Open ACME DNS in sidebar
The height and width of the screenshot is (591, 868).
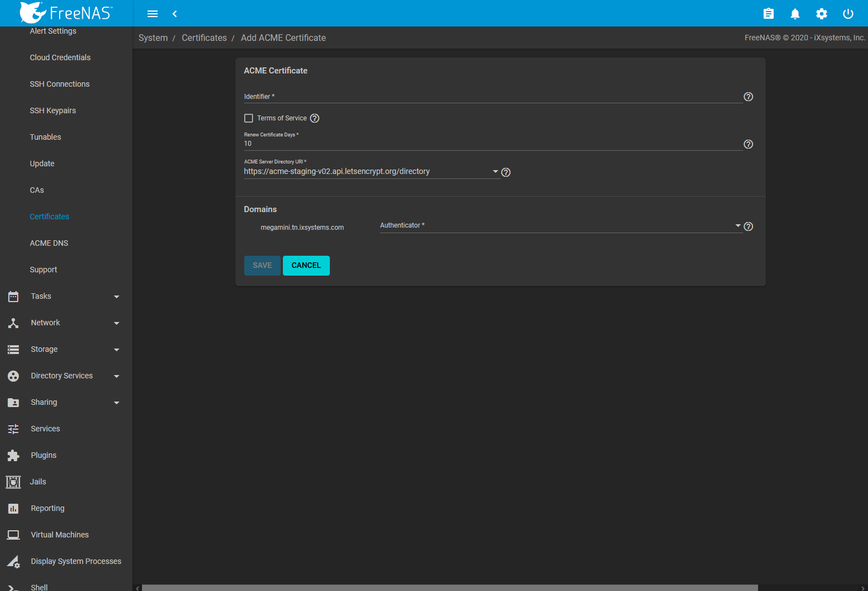coord(49,243)
